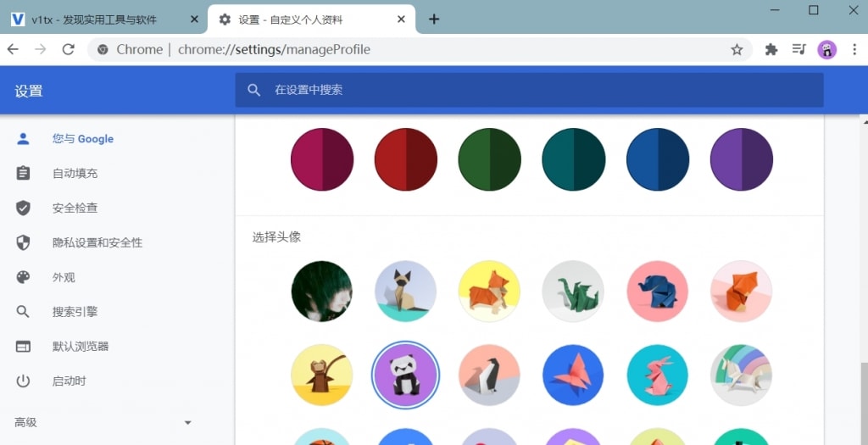This screenshot has width=868, height=445.
Task: Pick the red theme color
Action: (x=406, y=159)
